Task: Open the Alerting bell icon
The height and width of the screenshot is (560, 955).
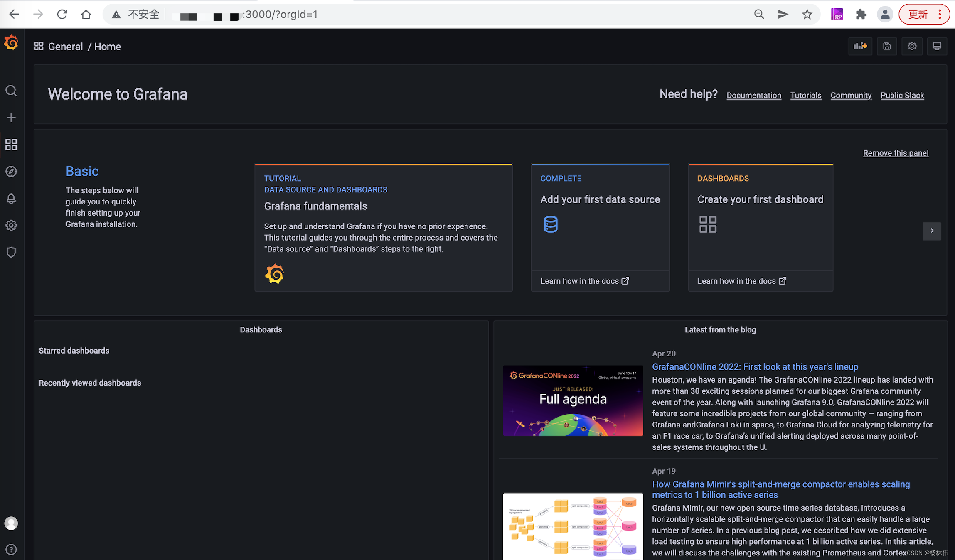Action: point(11,199)
